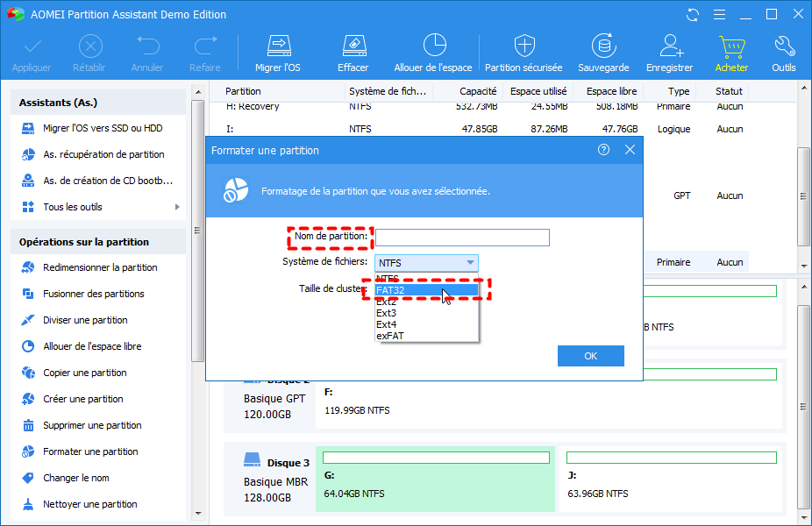
Task: Close the Formater une partition dialog
Action: 630,150
